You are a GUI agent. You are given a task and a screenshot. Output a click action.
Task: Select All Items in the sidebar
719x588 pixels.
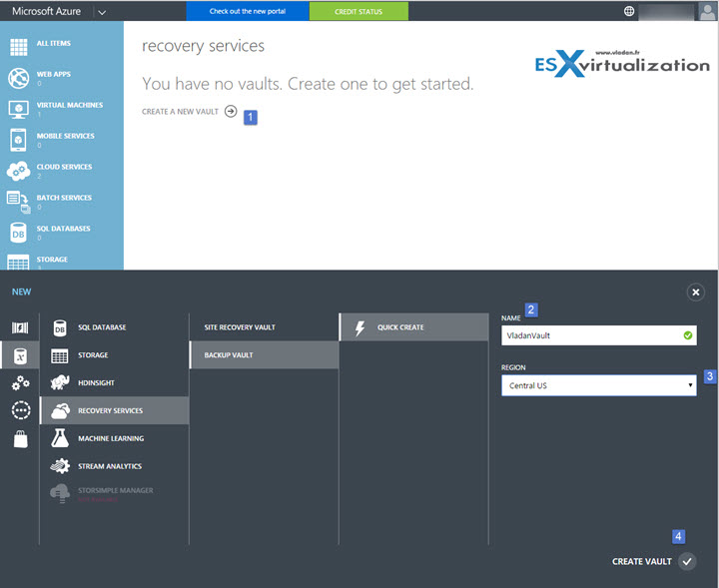click(54, 43)
